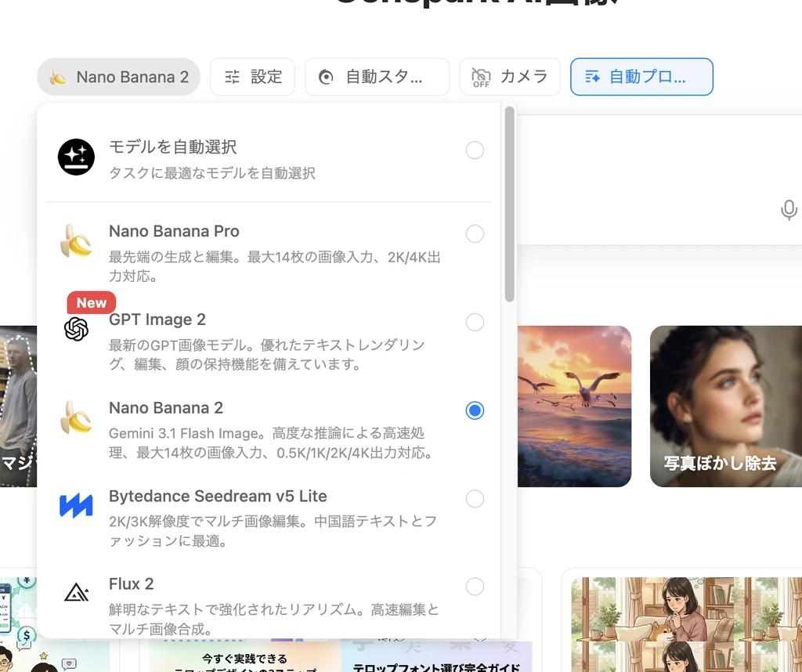
Task: Click the model list scrollbar thumb
Action: (x=510, y=204)
